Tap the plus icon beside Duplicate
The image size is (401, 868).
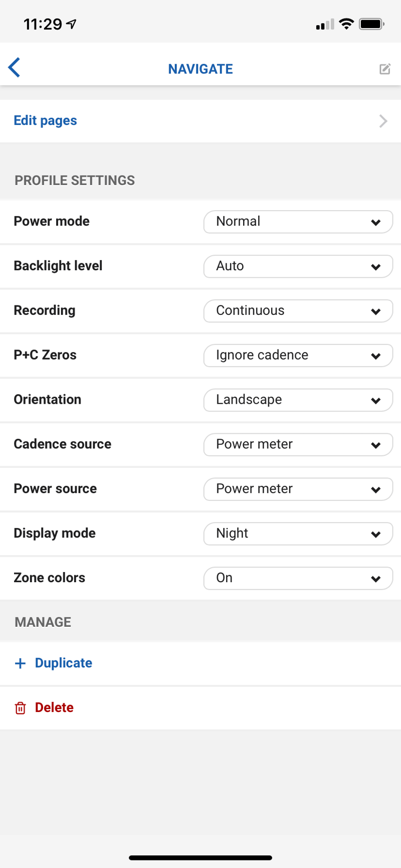(x=21, y=663)
